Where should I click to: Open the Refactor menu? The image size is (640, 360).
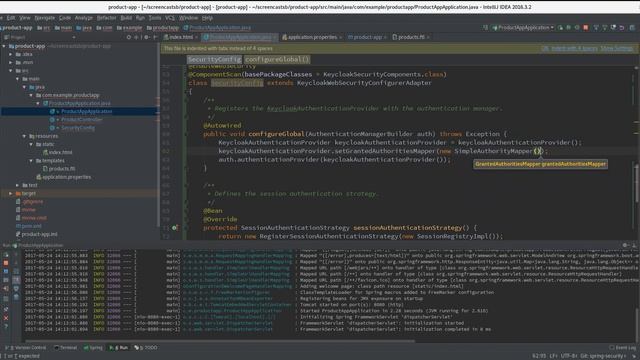(x=107, y=18)
